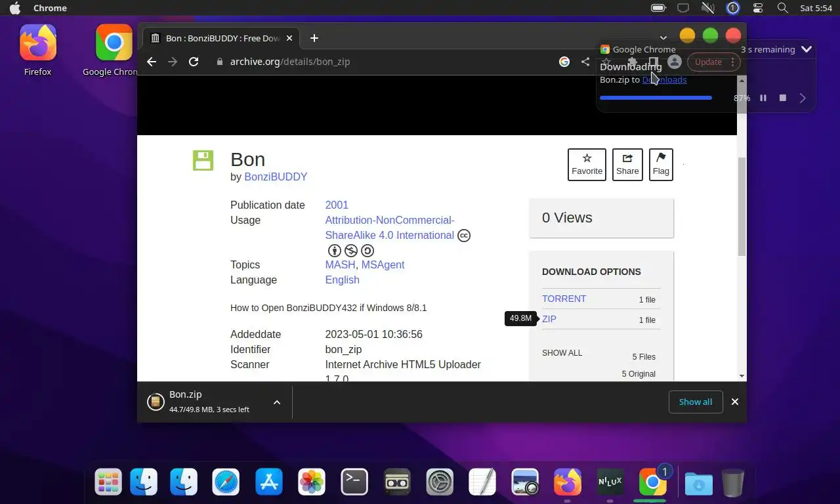Open Spotlight search in the menu bar
The width and height of the screenshot is (840, 504).
coord(782,8)
